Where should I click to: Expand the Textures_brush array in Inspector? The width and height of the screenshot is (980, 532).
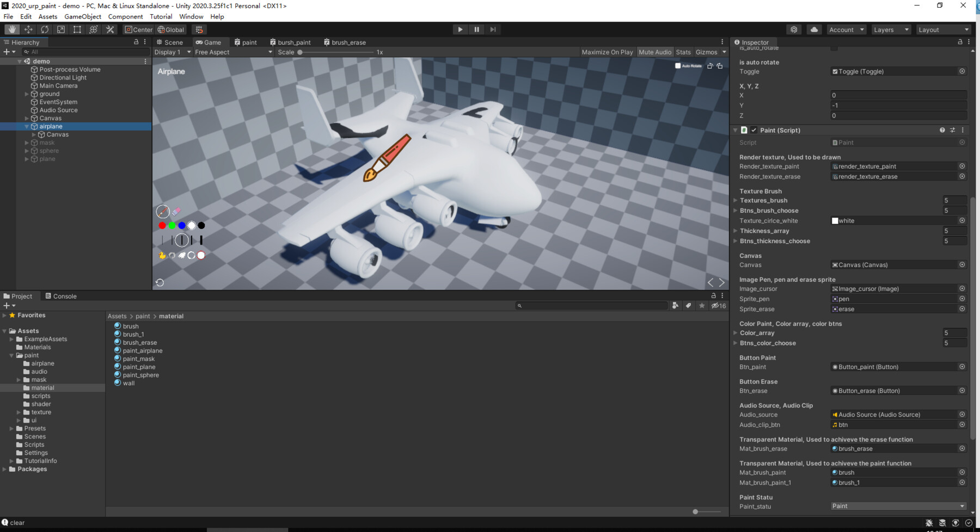point(736,200)
